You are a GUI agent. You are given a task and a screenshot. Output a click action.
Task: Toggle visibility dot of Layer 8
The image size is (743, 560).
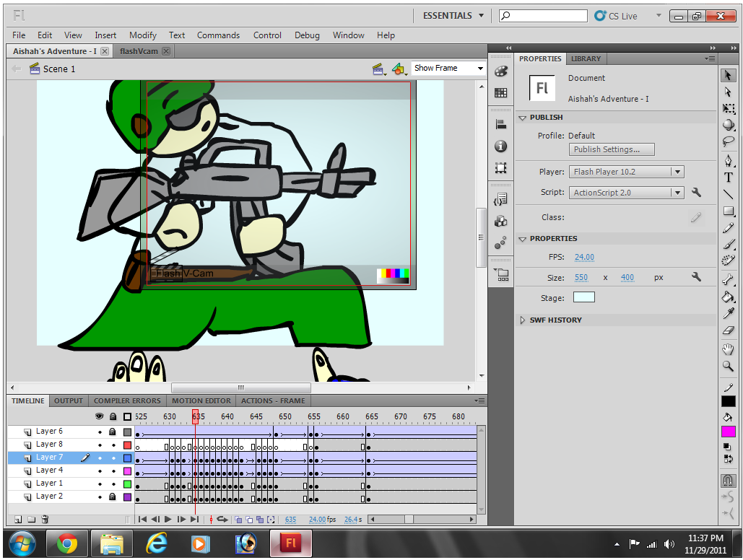click(100, 445)
